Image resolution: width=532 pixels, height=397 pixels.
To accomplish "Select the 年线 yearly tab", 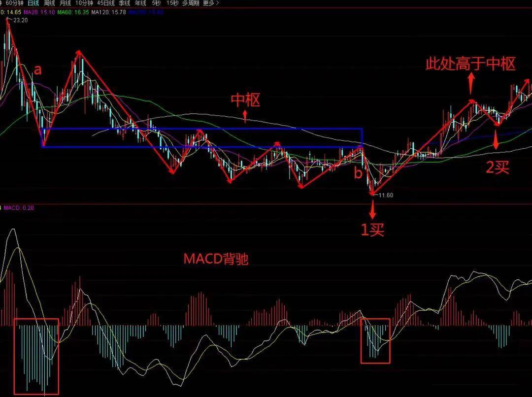I will [x=140, y=3].
